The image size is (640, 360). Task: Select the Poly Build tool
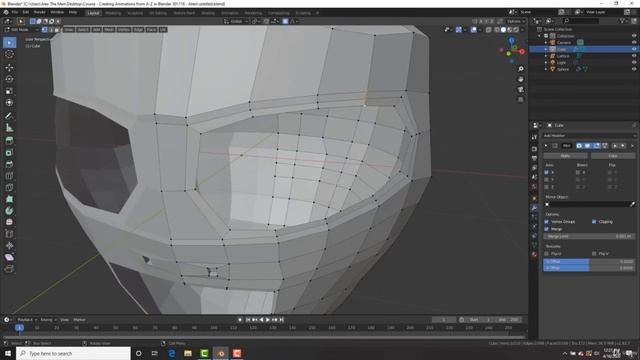point(9,199)
